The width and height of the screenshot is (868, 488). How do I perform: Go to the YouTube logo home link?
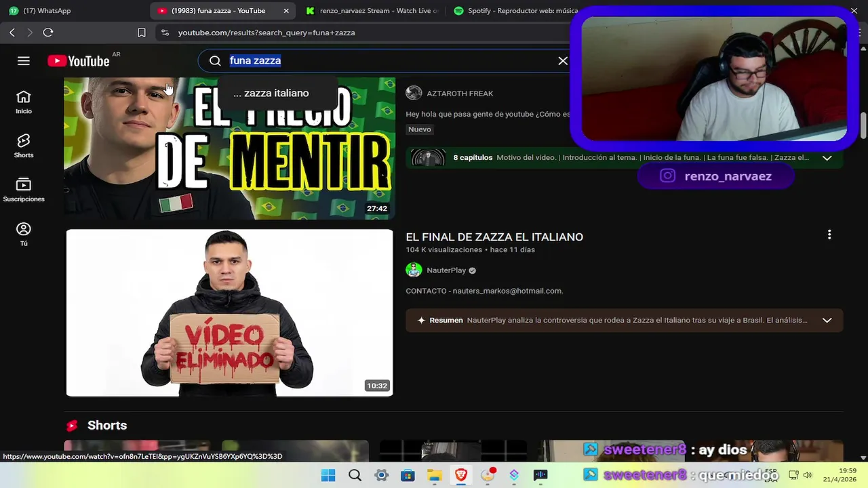[x=79, y=61]
